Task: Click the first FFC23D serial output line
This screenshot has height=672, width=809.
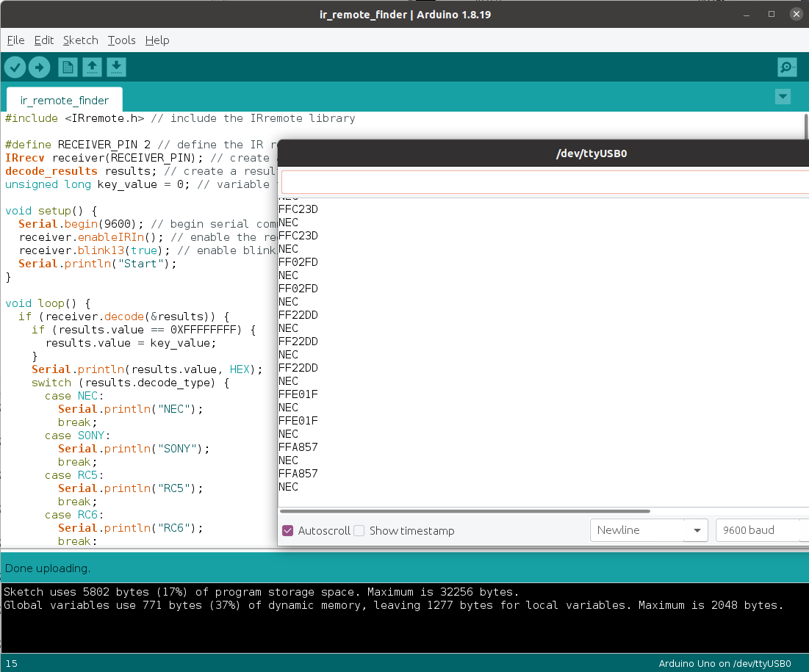Action: (x=298, y=209)
